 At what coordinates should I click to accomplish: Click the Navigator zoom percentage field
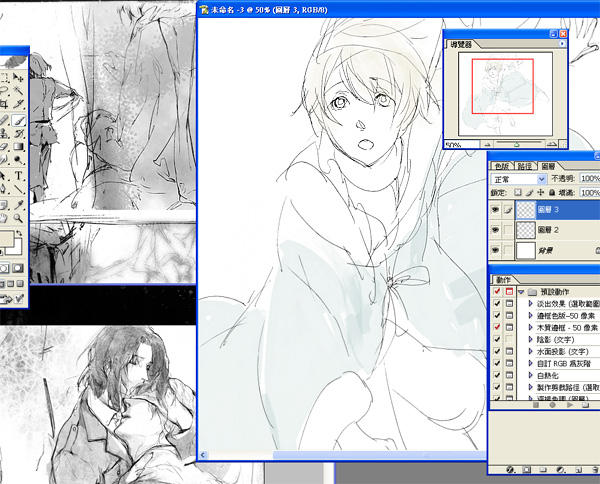[x=461, y=145]
